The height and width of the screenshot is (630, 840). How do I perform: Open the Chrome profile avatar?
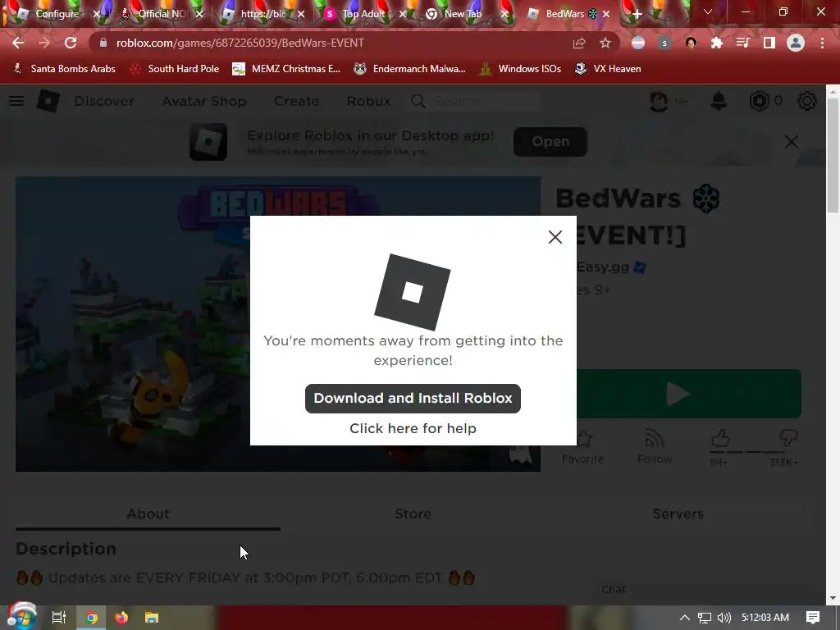click(796, 43)
